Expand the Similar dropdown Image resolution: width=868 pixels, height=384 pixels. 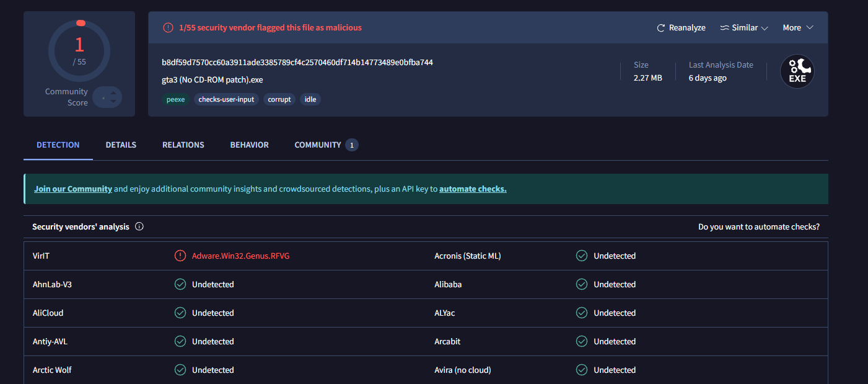point(765,28)
